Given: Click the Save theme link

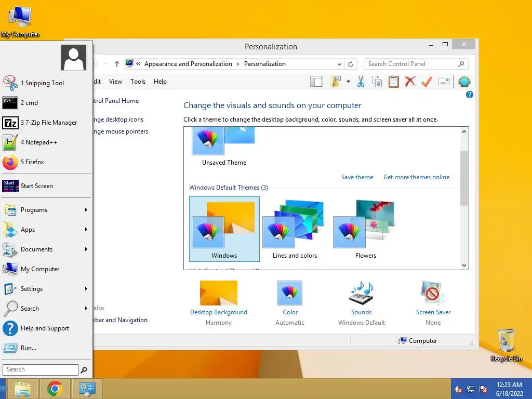Looking at the screenshot, I should tap(357, 177).
